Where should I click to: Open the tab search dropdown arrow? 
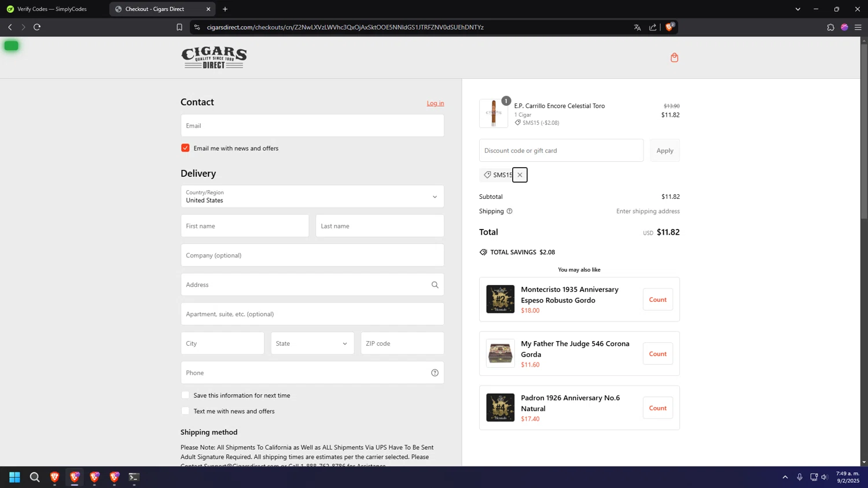(797, 9)
